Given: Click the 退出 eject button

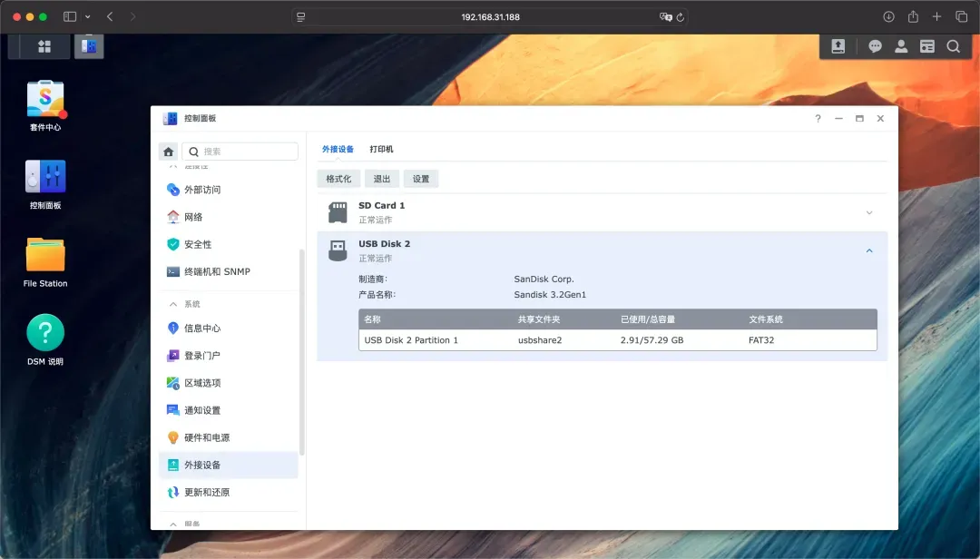Looking at the screenshot, I should 381,179.
